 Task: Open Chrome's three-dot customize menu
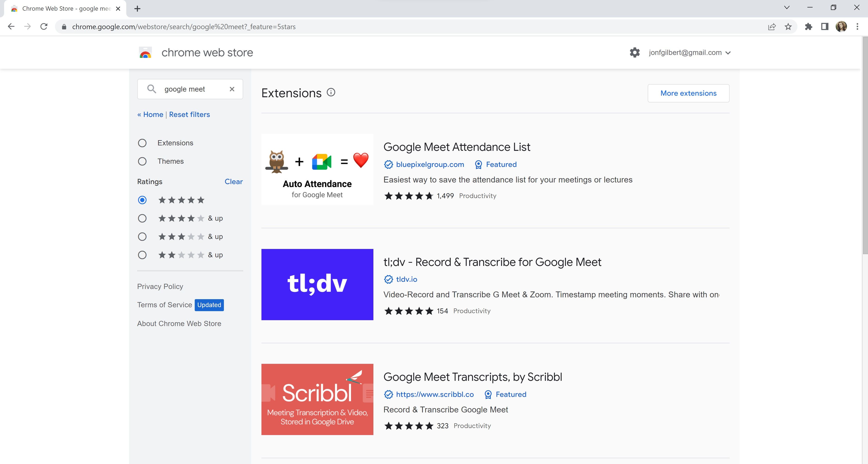click(x=857, y=26)
